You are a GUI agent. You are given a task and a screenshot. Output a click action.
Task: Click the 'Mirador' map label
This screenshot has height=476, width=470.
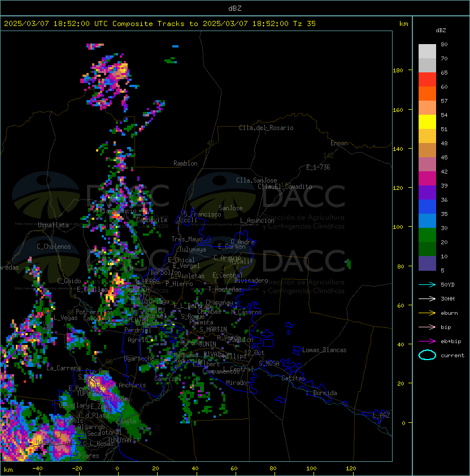click(x=238, y=383)
